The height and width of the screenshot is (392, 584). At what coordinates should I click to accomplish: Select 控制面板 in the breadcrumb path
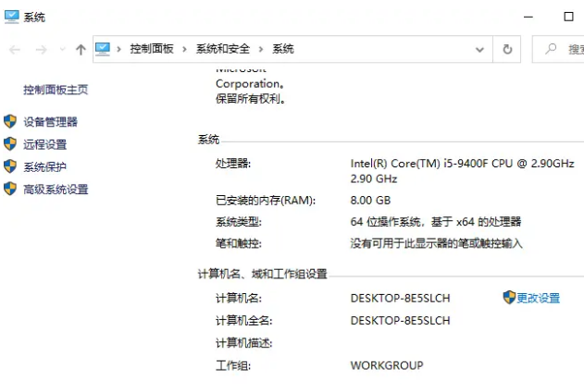tap(152, 49)
